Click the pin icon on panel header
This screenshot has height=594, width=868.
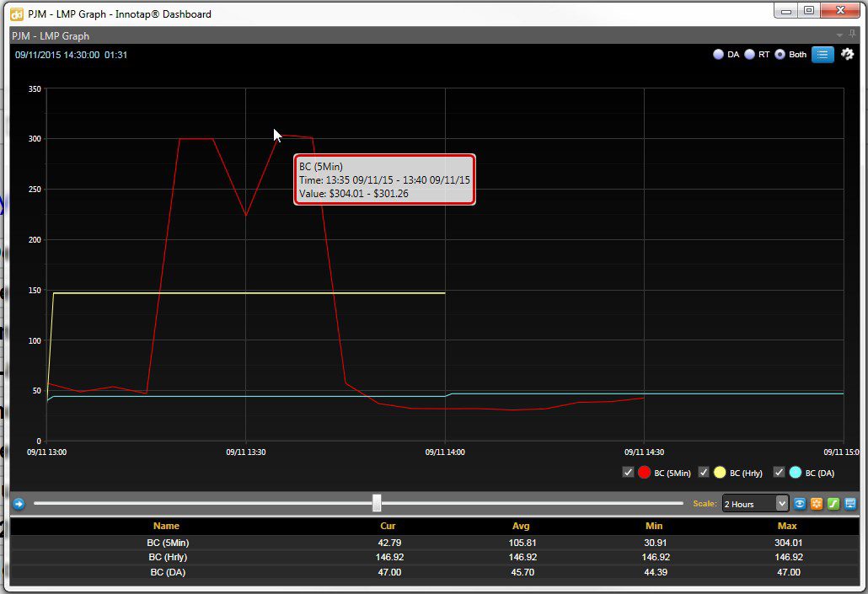tap(853, 35)
